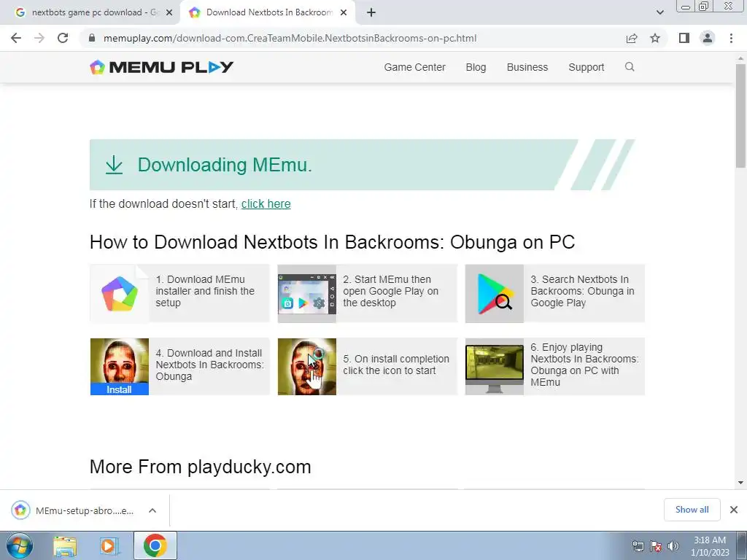
Task: Click the scrollbar down arrow
Action: (740, 483)
